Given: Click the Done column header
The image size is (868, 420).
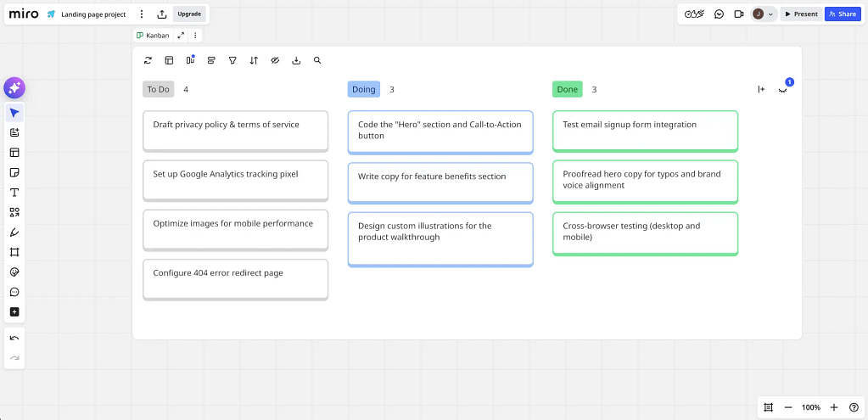Looking at the screenshot, I should pyautogui.click(x=568, y=89).
